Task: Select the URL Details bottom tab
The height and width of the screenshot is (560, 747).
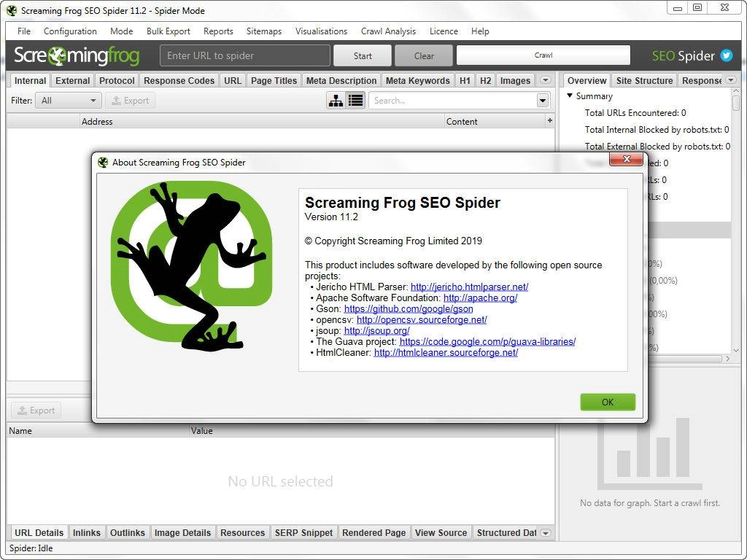Action: pos(39,533)
